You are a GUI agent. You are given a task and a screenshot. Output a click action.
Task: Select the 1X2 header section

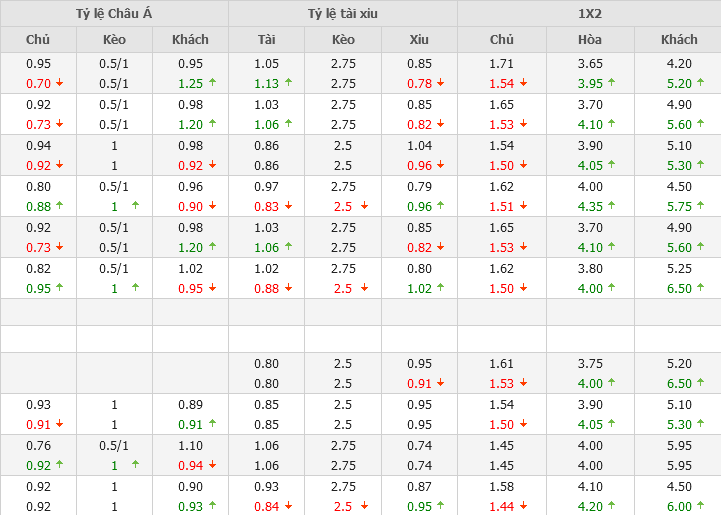coord(589,13)
